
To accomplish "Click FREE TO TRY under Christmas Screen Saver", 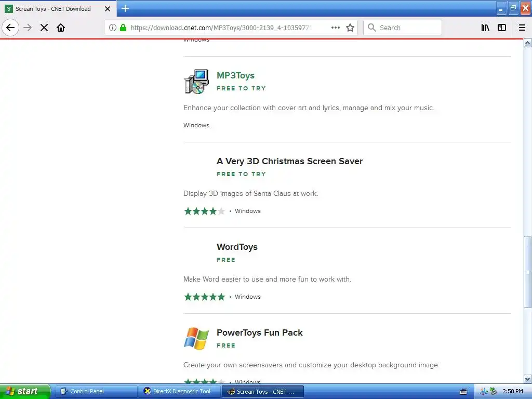I will click(241, 174).
